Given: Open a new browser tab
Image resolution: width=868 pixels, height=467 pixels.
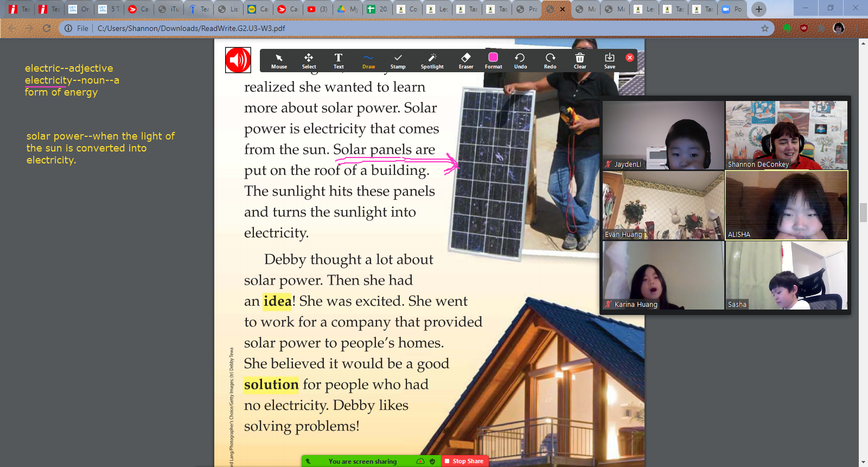Looking at the screenshot, I should tap(759, 9).
